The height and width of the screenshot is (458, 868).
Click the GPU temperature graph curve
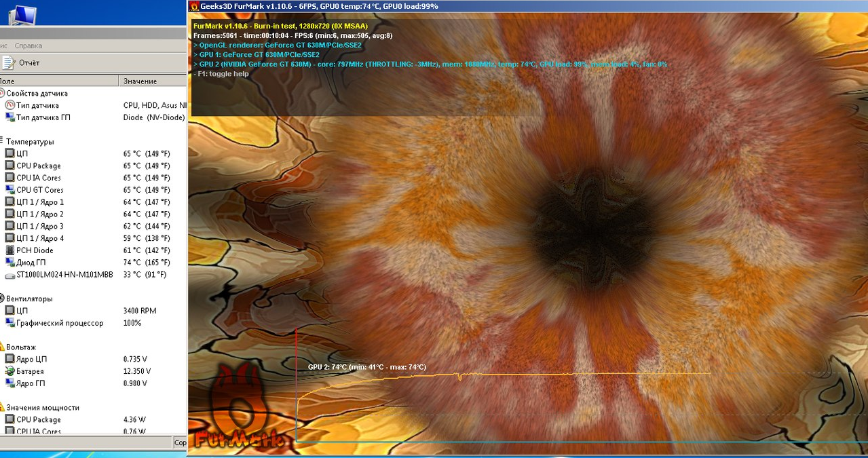[x=504, y=375]
